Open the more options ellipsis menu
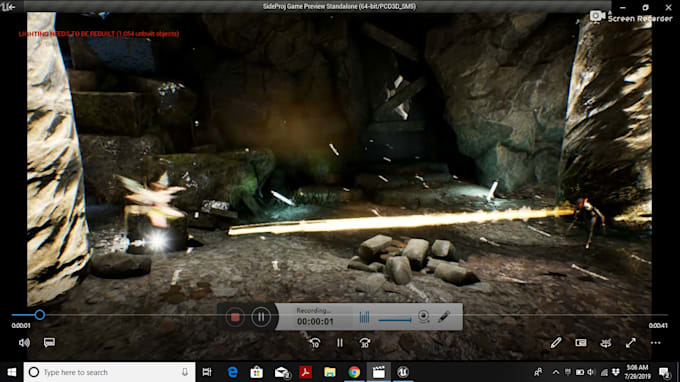680x382 pixels. coord(656,343)
